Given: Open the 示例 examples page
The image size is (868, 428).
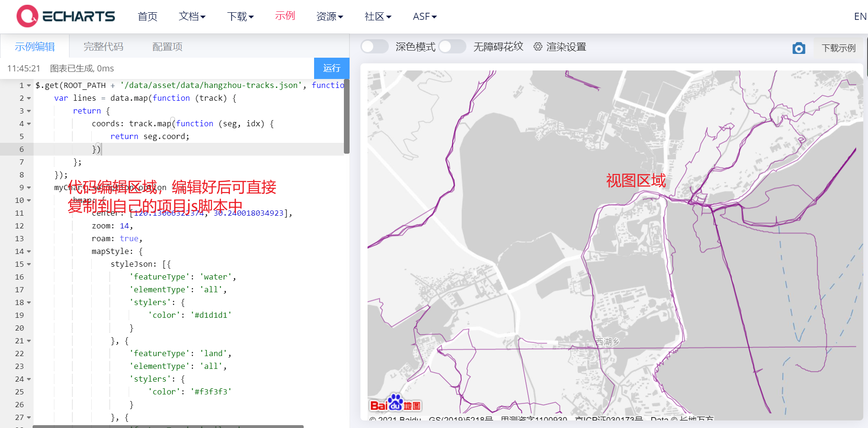Looking at the screenshot, I should coord(285,16).
